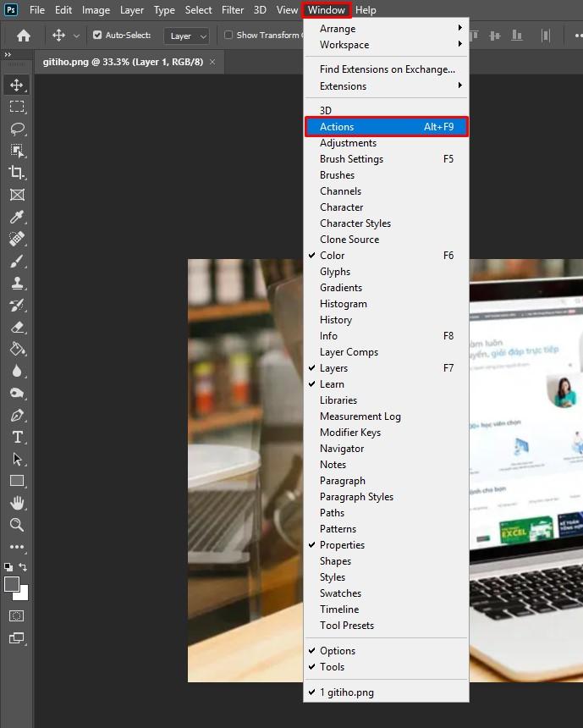The height and width of the screenshot is (728, 583).
Task: Open the File menu
Action: point(36,10)
